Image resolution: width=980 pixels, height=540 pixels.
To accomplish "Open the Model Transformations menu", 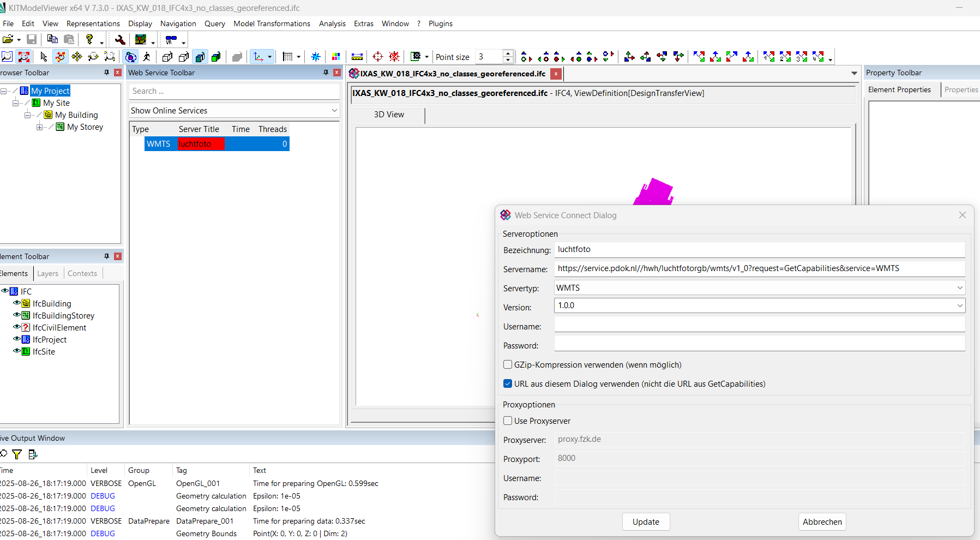I will [x=272, y=23].
